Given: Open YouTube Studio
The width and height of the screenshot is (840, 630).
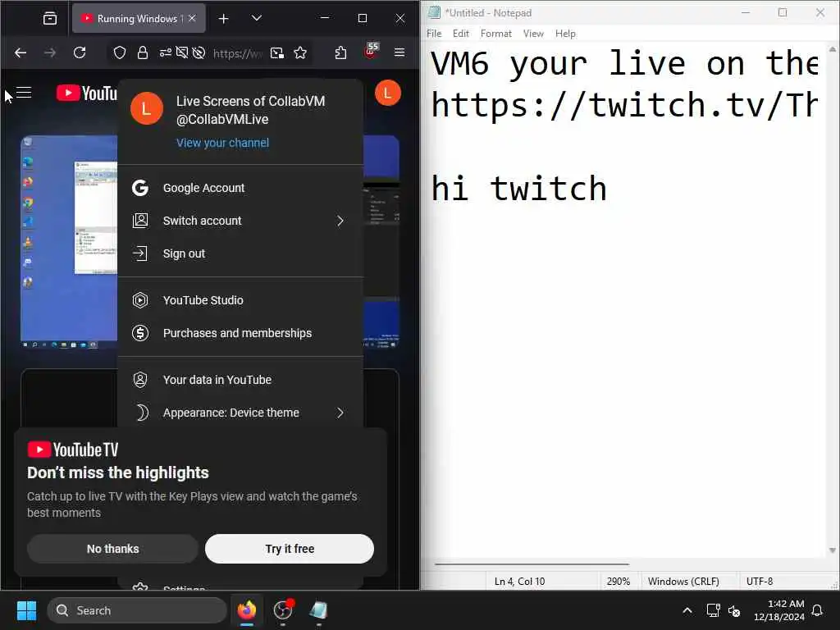Looking at the screenshot, I should pos(240,300).
